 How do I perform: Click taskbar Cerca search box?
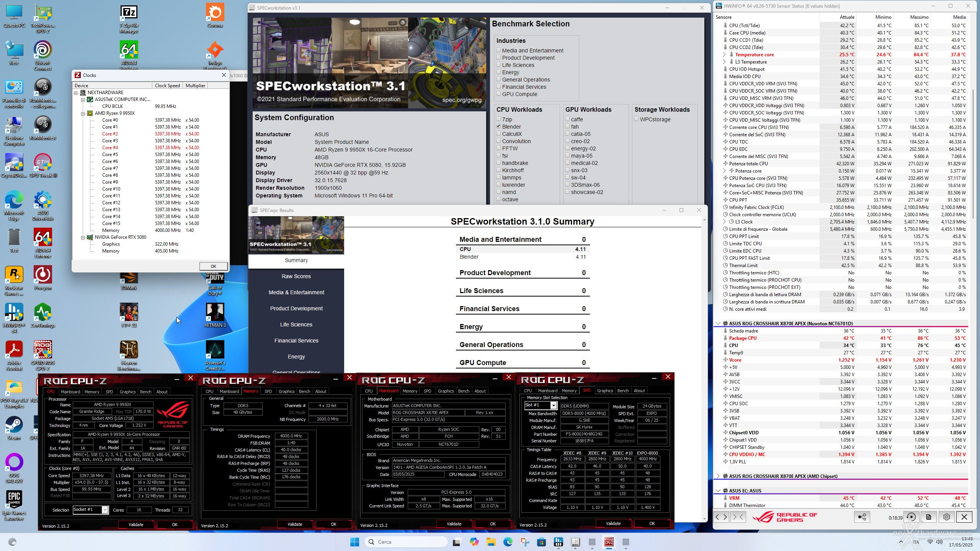point(406,542)
